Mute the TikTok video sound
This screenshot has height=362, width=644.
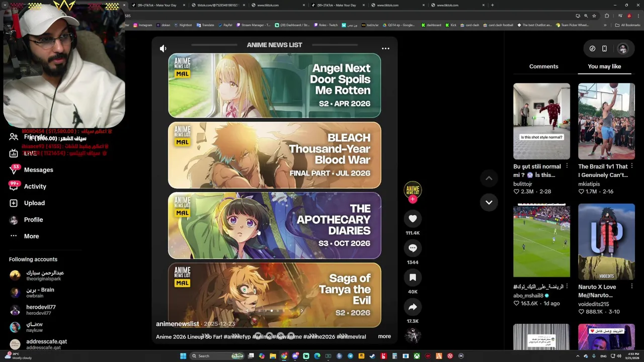pyautogui.click(x=163, y=48)
